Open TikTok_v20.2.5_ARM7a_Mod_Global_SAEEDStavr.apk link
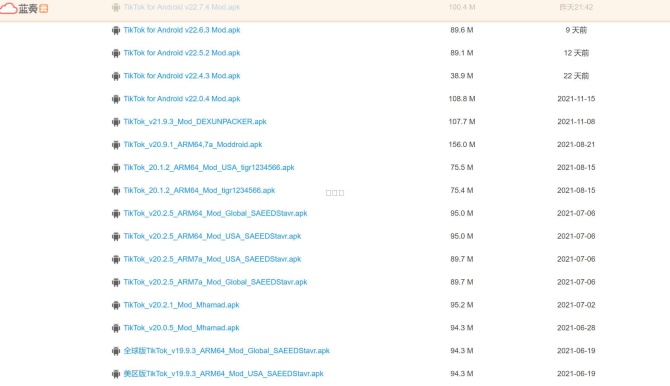Viewport: 670px width, 386px height. point(215,282)
